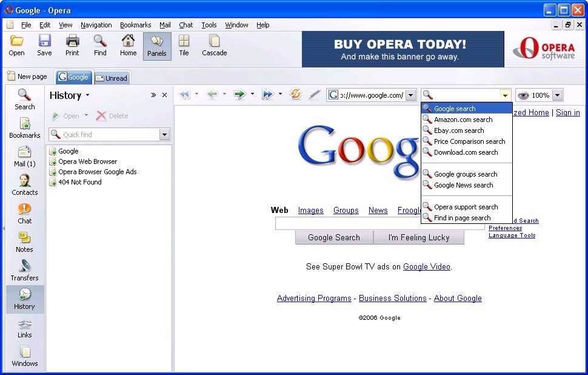
Task: Open the Notes panel
Action: 25,242
